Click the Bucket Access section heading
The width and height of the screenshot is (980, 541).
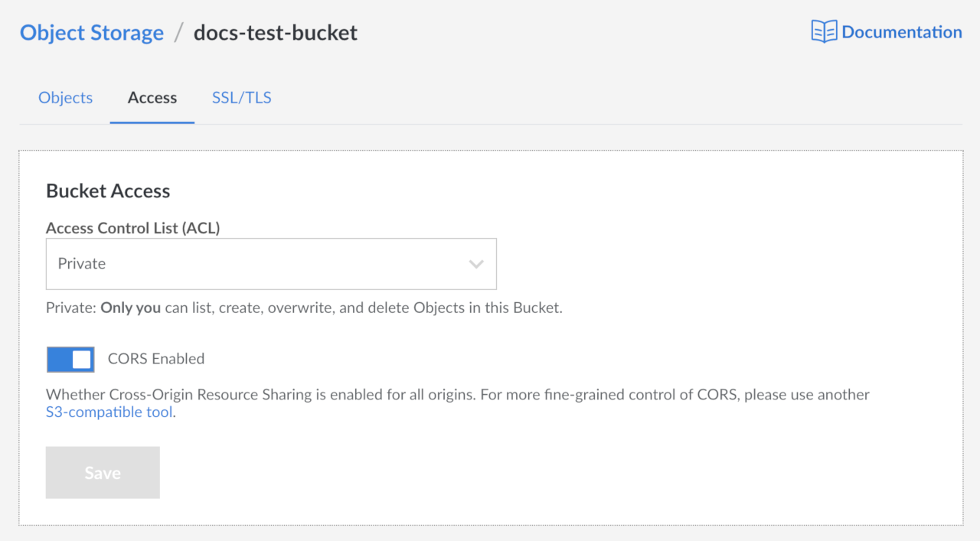point(108,191)
